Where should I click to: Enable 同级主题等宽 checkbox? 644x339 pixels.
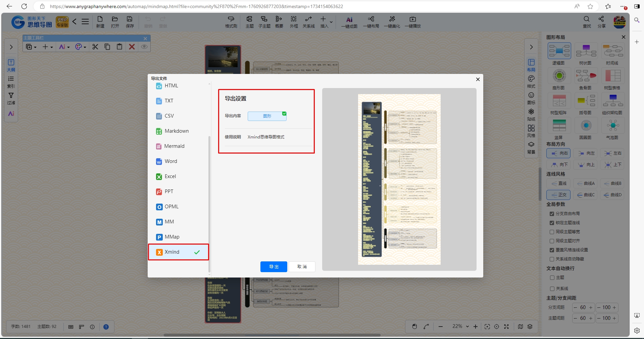[x=552, y=232]
